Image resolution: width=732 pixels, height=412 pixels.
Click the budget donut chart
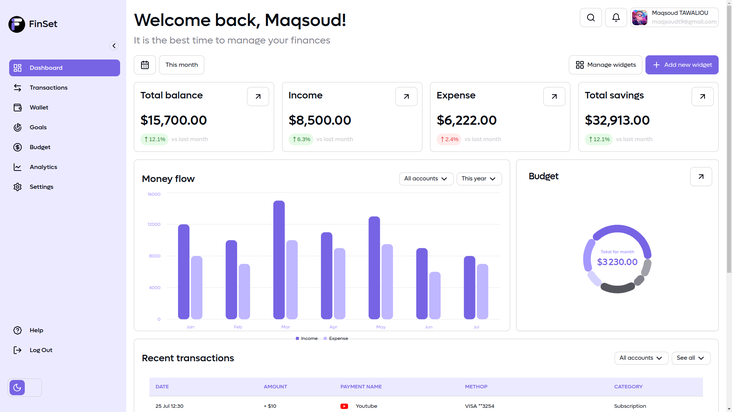617,259
